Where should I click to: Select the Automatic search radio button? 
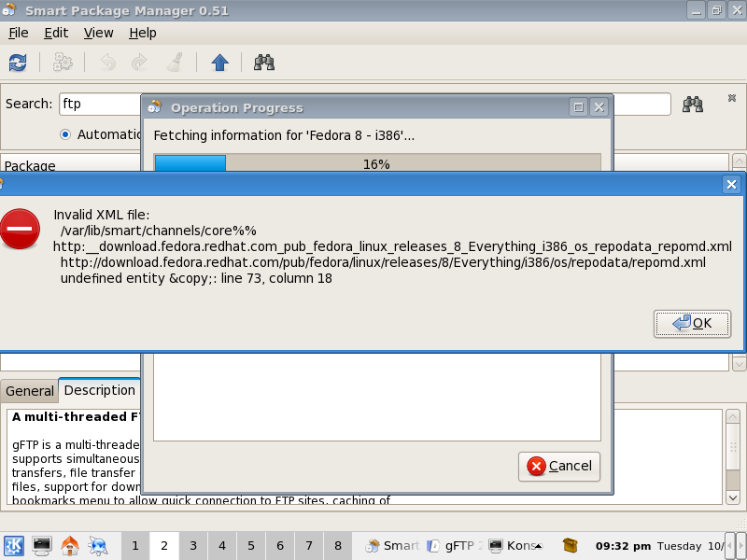[65, 134]
